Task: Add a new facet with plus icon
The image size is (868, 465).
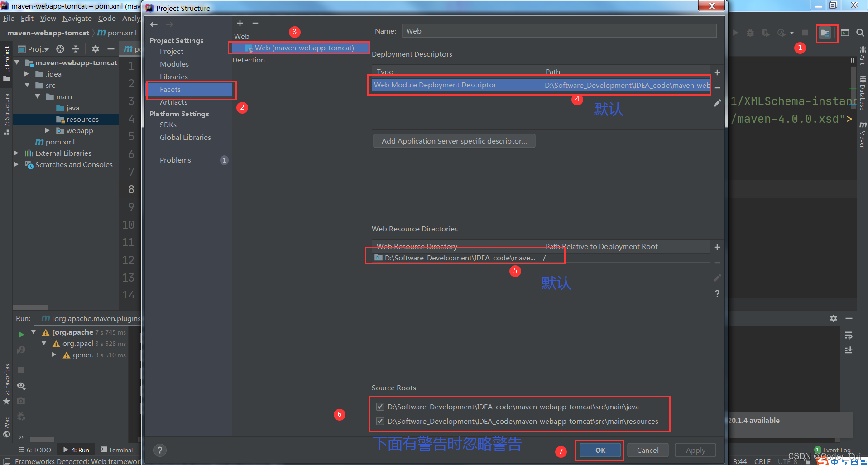Action: pos(240,23)
